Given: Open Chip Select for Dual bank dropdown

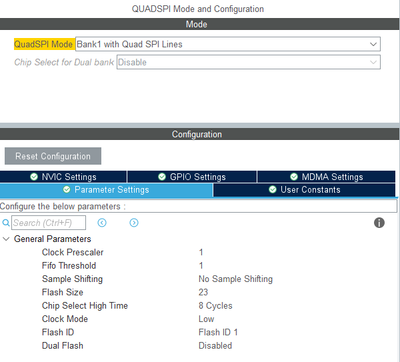Looking at the screenshot, I should (248, 62).
